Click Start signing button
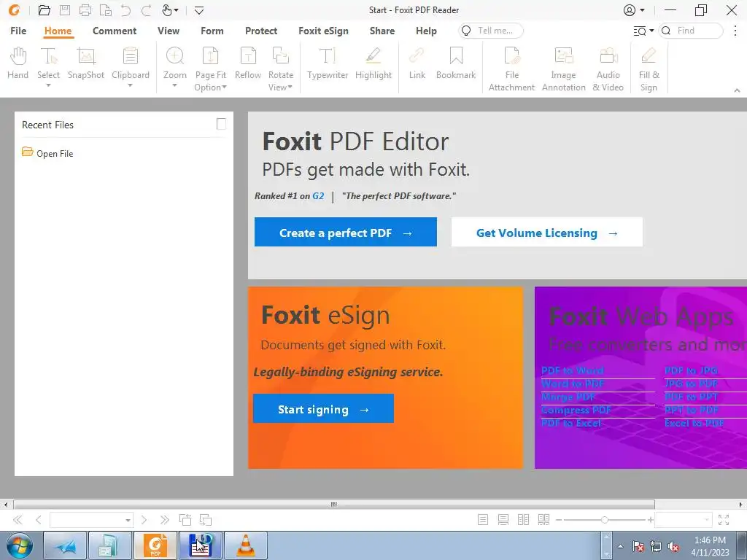 click(323, 408)
